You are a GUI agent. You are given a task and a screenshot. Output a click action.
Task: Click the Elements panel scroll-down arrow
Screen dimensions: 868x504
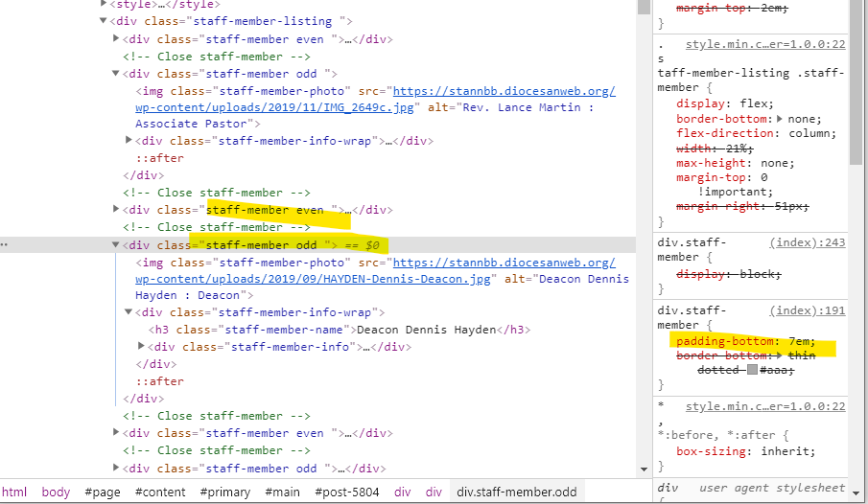645,469
